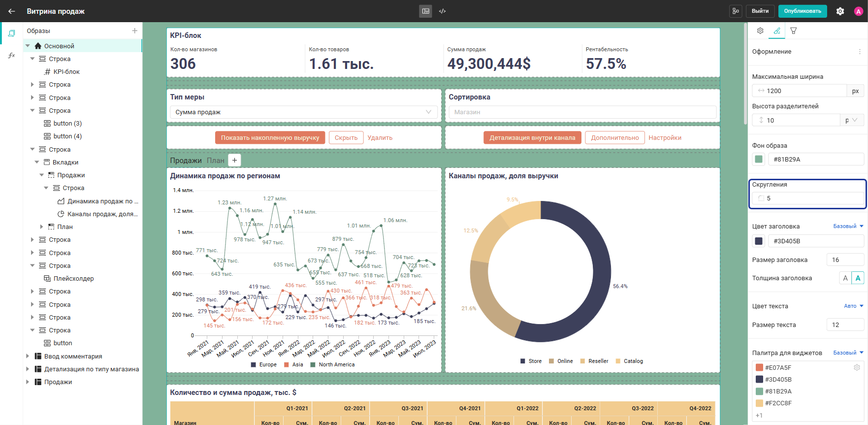Go back using the top-left arrow

(12, 11)
